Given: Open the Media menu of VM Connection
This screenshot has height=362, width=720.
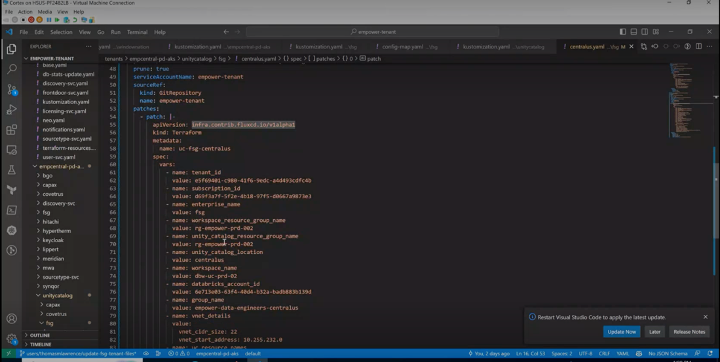Looking at the screenshot, I should click(x=45, y=11).
